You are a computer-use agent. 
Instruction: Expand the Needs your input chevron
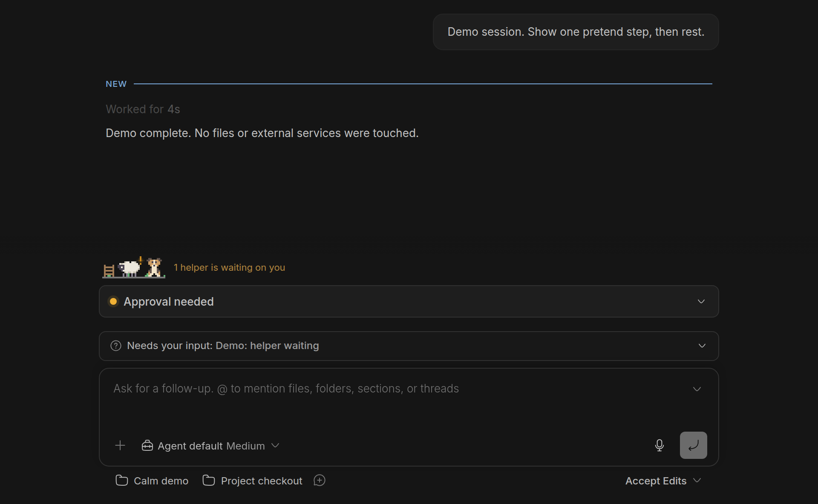[x=702, y=346]
